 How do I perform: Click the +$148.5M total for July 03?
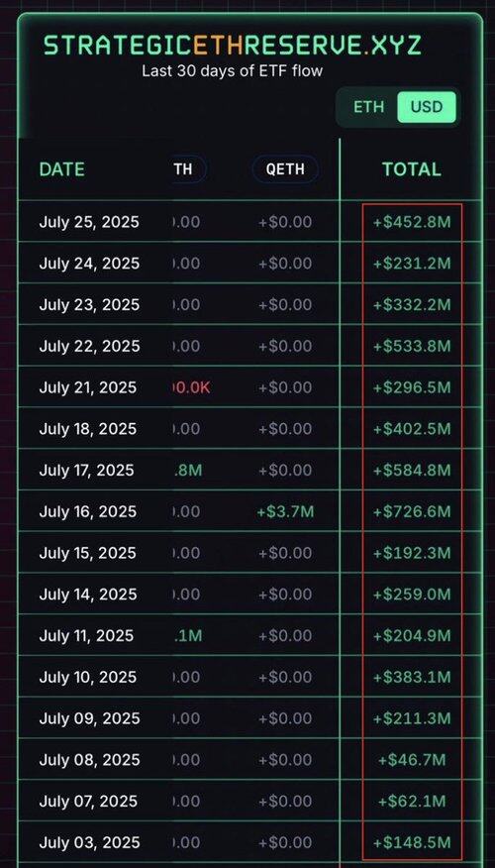tap(412, 842)
